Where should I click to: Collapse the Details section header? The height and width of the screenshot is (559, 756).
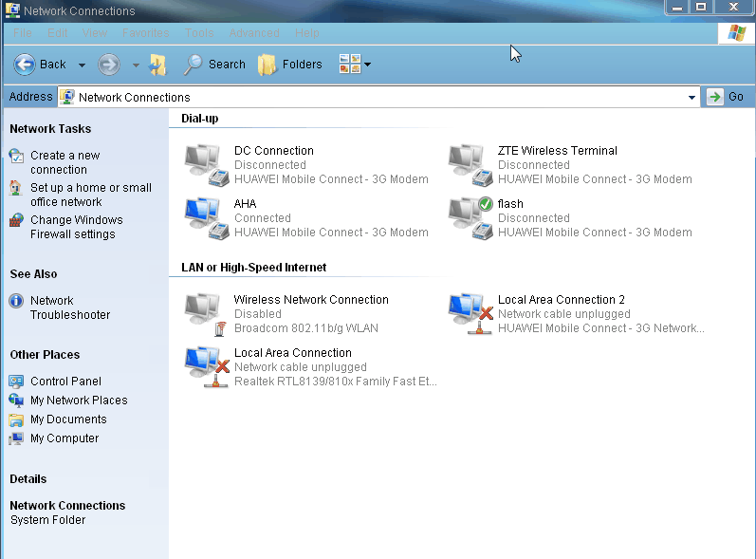coord(28,479)
